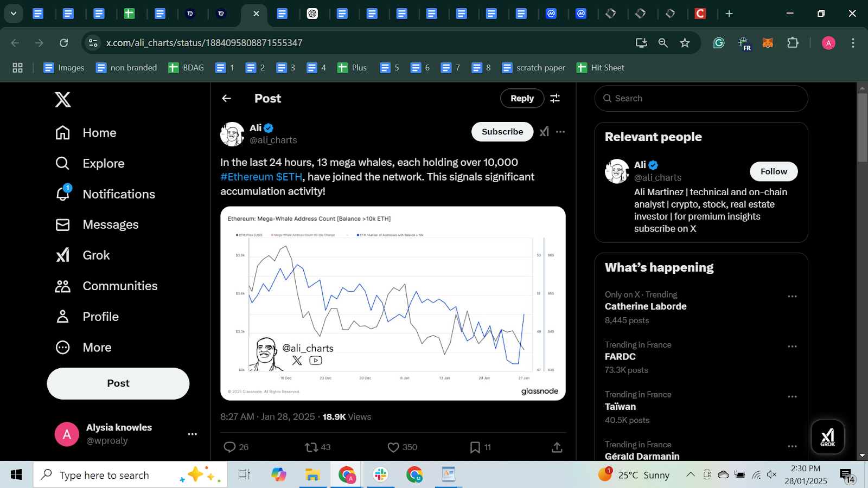Open post options three-dot menu
This screenshot has width=868, height=488.
tap(560, 132)
